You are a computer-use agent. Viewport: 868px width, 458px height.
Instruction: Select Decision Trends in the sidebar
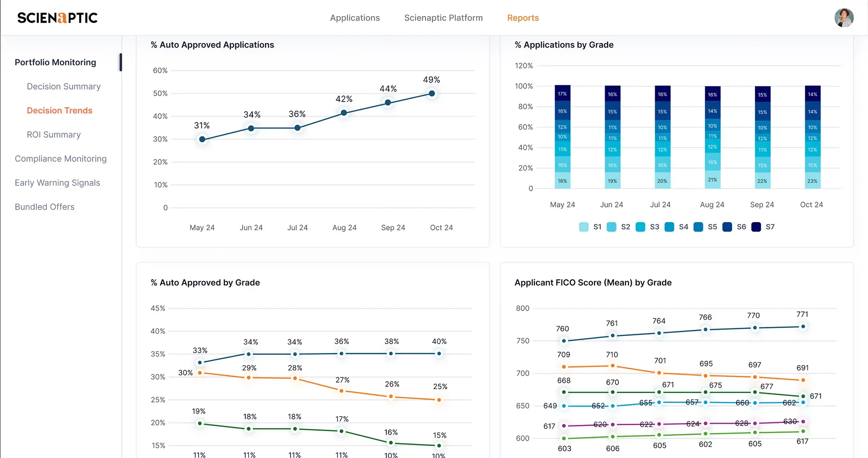tap(60, 110)
